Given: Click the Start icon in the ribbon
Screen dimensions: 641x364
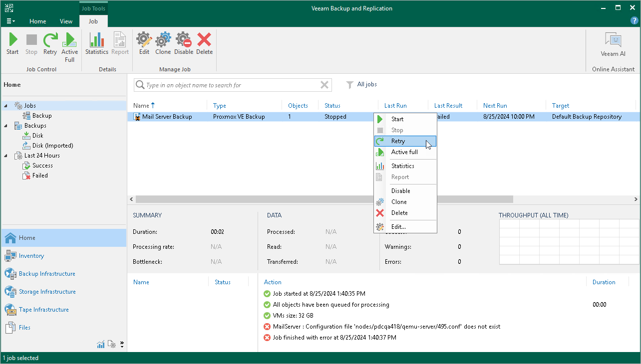Looking at the screenshot, I should click(12, 44).
